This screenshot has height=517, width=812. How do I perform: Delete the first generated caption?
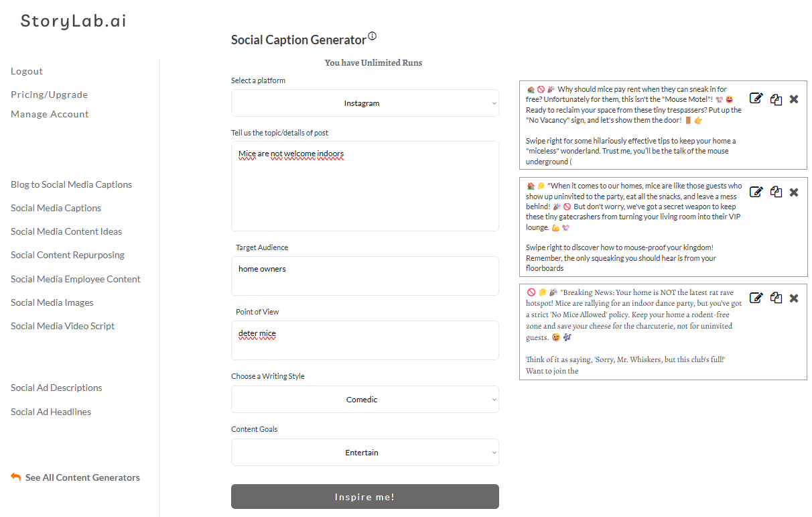(794, 99)
